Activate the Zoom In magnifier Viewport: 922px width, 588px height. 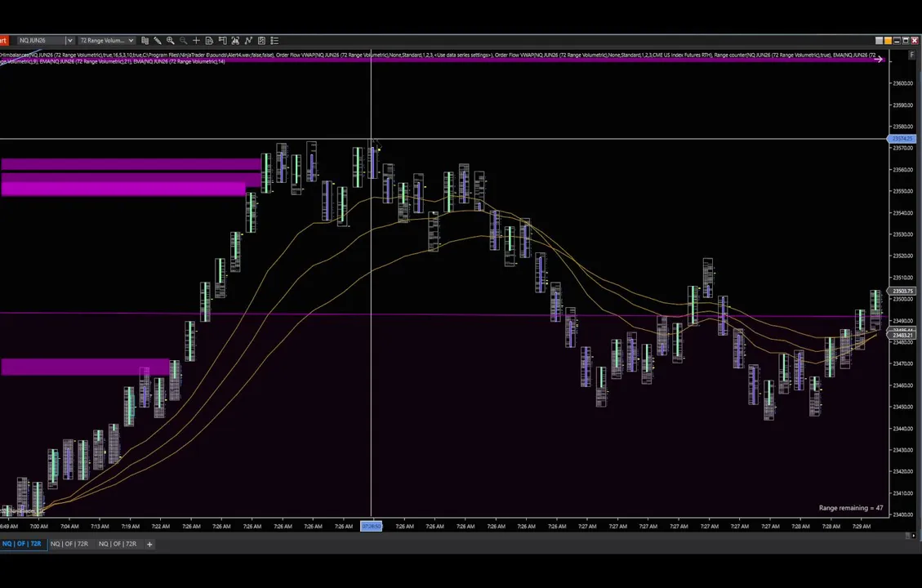point(171,41)
